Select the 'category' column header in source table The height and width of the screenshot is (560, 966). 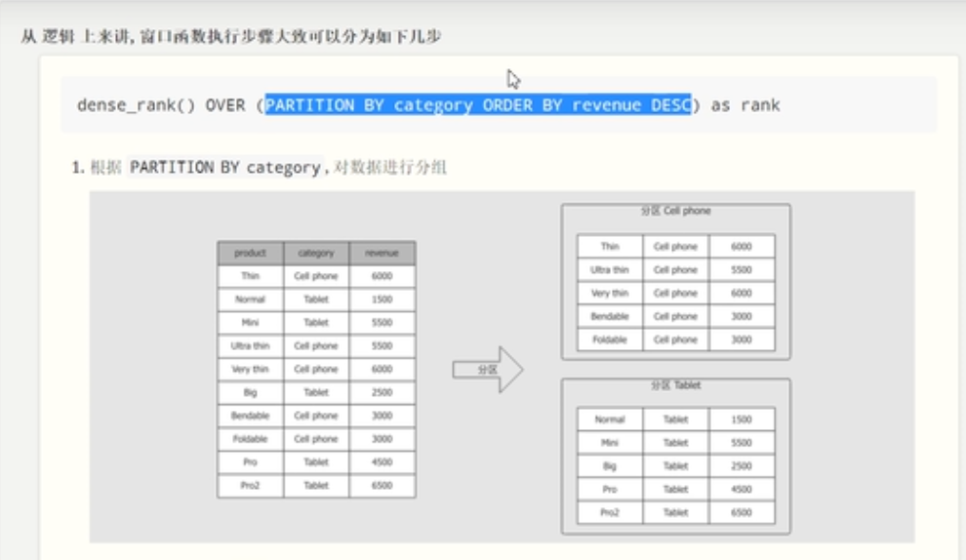pos(315,254)
